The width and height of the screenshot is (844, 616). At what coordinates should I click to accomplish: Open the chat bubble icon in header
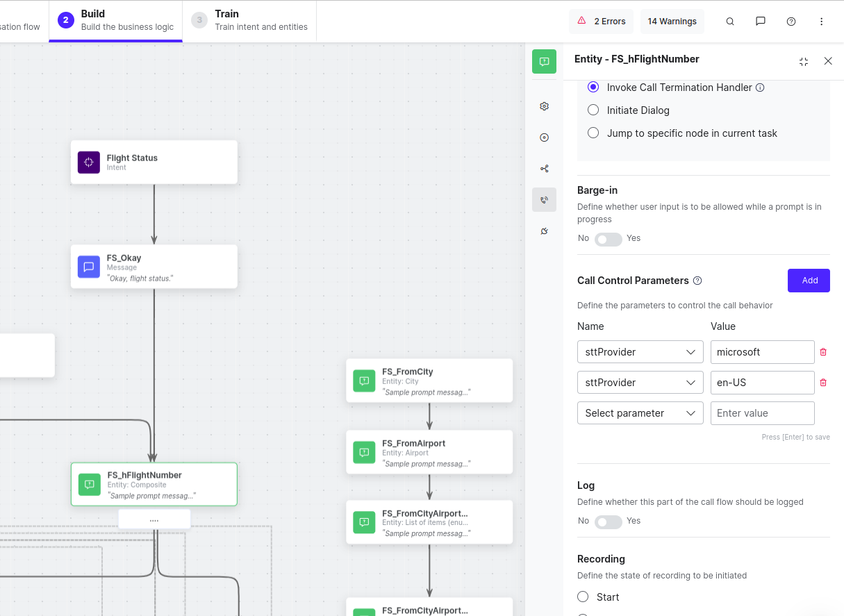coord(761,22)
